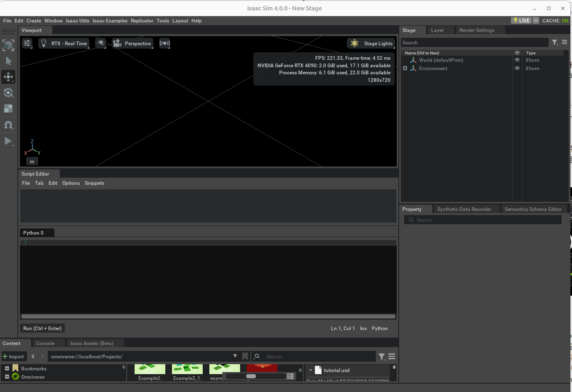
Task: Open the Stage filter funnel icon
Action: tap(555, 42)
